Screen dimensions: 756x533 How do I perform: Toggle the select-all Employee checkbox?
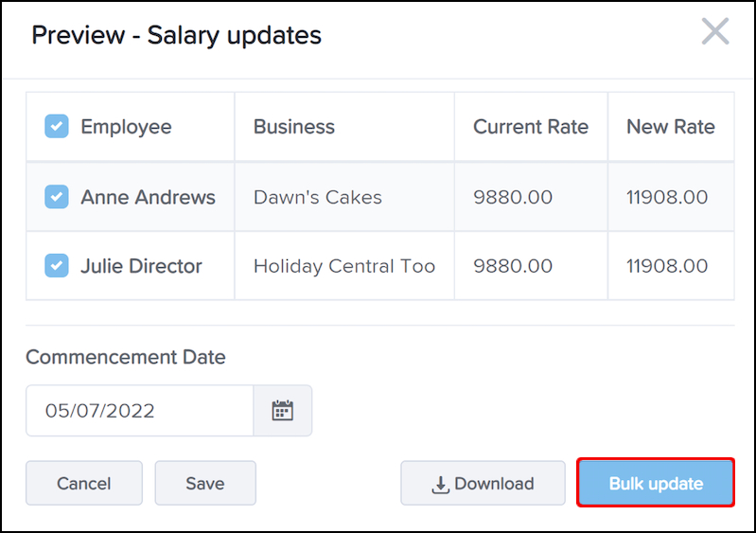pyautogui.click(x=57, y=127)
